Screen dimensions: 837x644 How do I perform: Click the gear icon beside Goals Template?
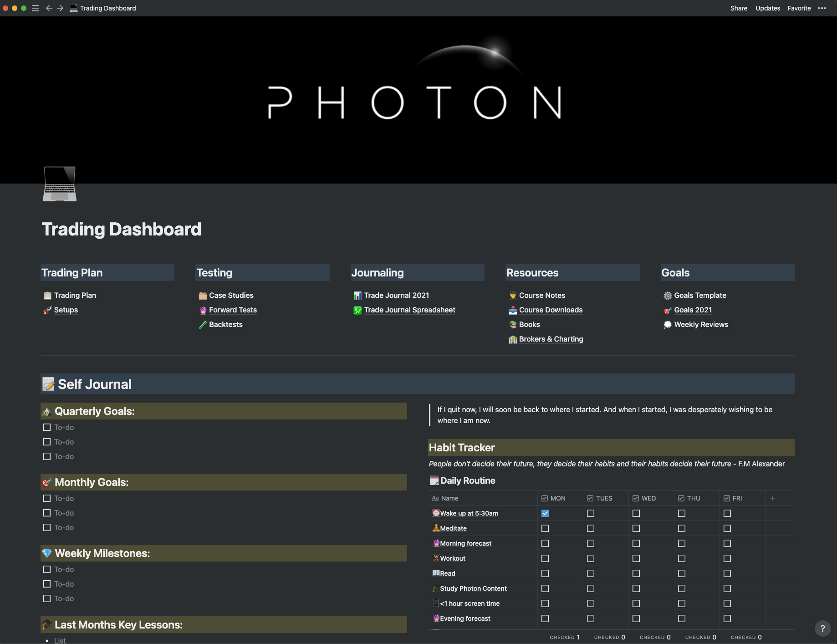tap(667, 296)
